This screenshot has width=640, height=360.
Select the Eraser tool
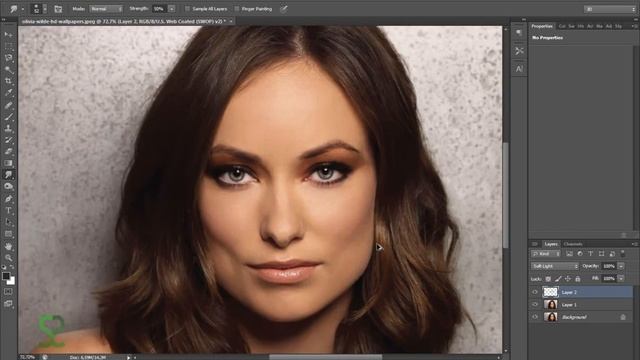8,151
